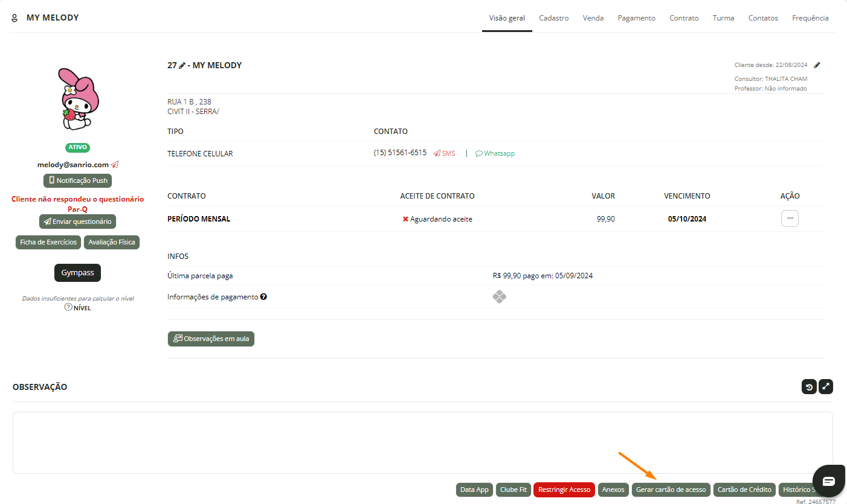This screenshot has height=504, width=847.
Task: Click the My Melody profile picture
Action: 78,98
